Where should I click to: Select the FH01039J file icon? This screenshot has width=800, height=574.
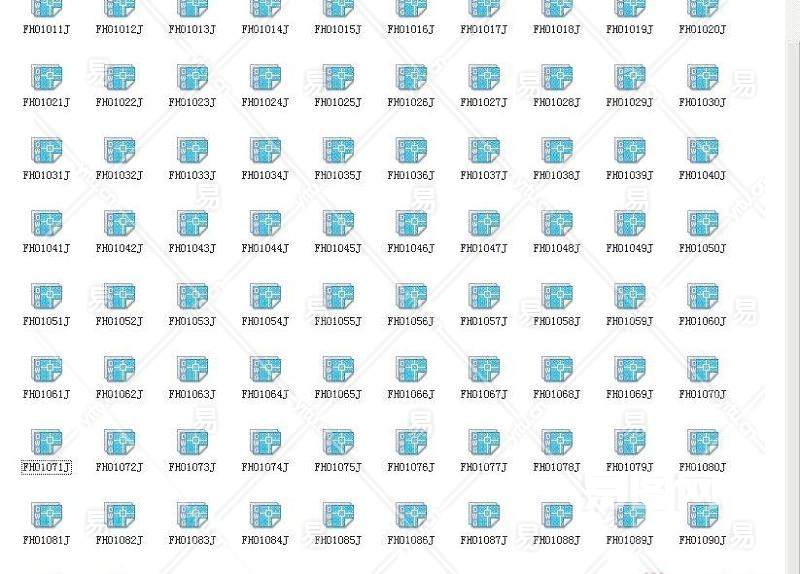(630, 150)
